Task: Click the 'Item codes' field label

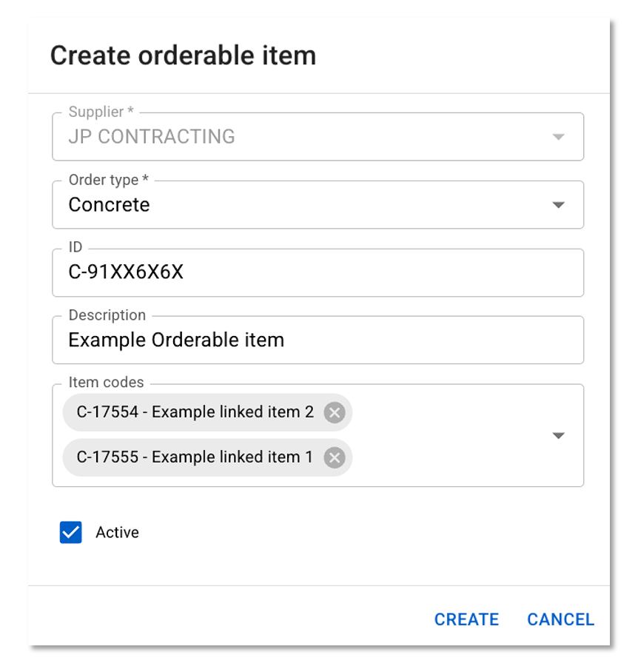Action: tap(106, 383)
